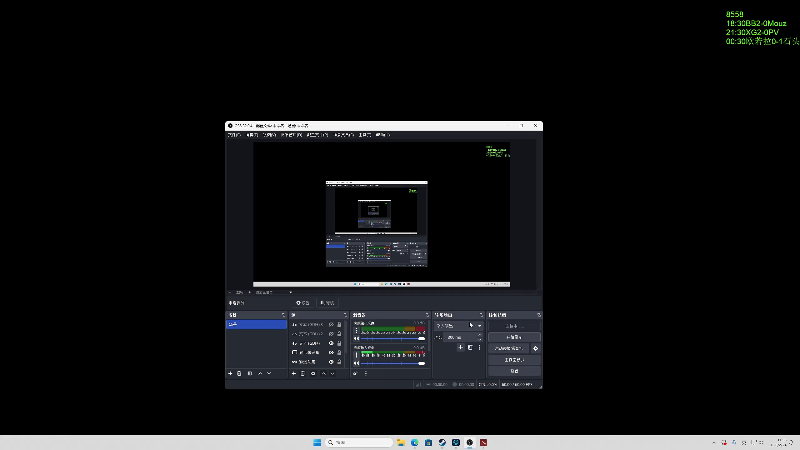This screenshot has height=450, width=800.
Task: Click Start Recording in the Controls dock
Action: (514, 337)
